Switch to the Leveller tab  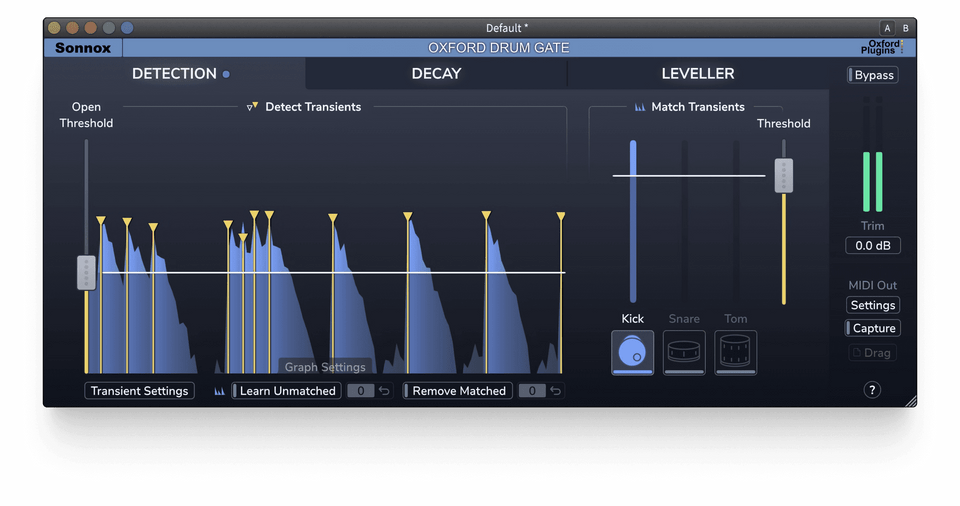pos(697,74)
